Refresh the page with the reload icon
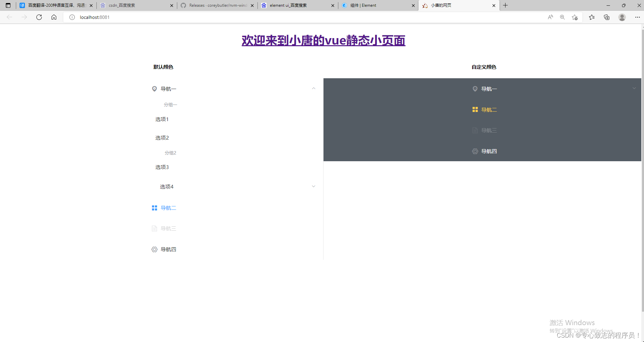This screenshot has width=644, height=342. coord(39,17)
